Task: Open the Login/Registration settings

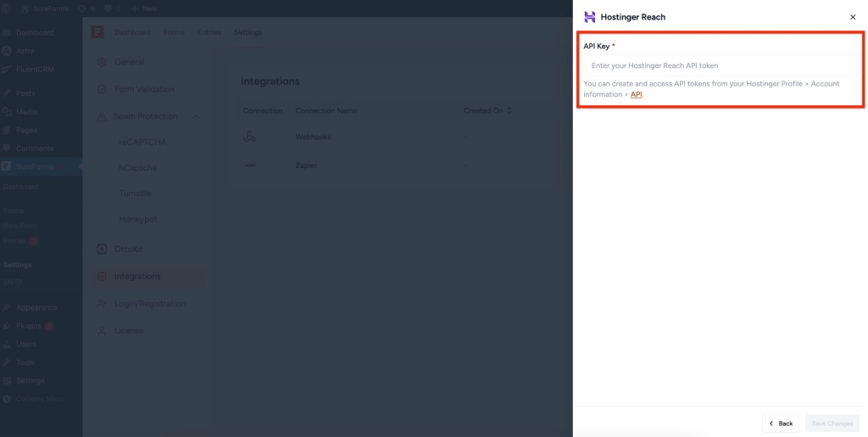Action: click(x=149, y=304)
